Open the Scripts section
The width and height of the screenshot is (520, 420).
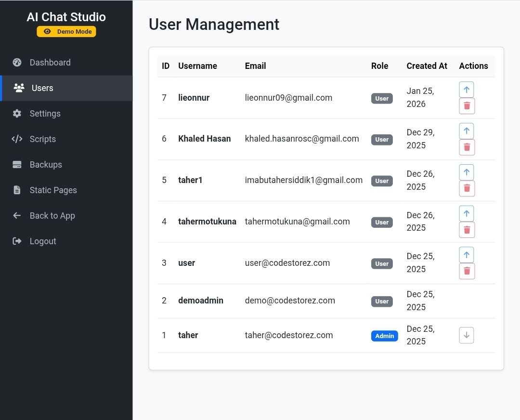pyautogui.click(x=42, y=139)
